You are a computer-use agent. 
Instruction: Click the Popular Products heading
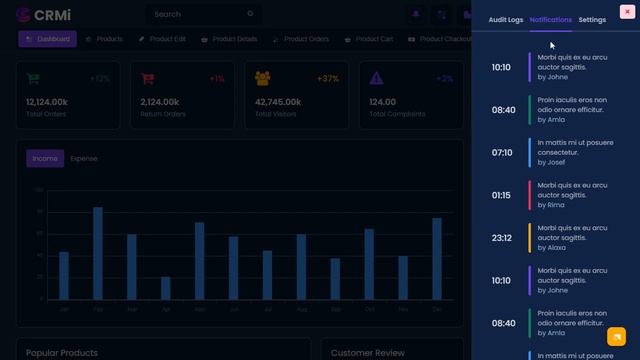(x=62, y=353)
